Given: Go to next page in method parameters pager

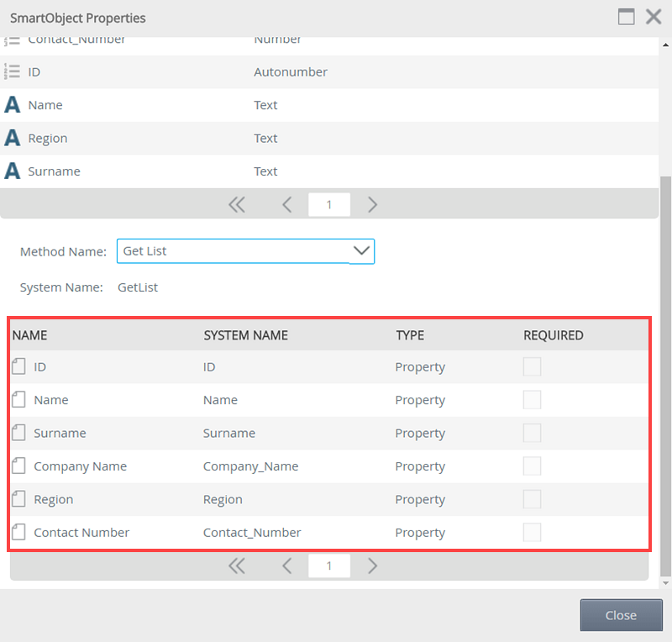Looking at the screenshot, I should pyautogui.click(x=372, y=566).
